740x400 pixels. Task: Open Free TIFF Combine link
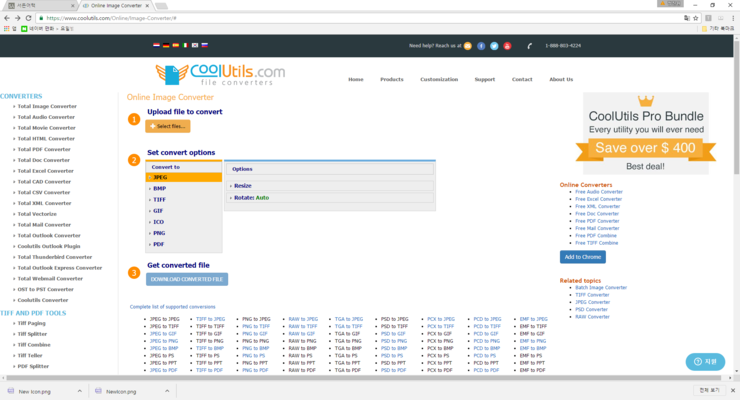pyautogui.click(x=597, y=243)
